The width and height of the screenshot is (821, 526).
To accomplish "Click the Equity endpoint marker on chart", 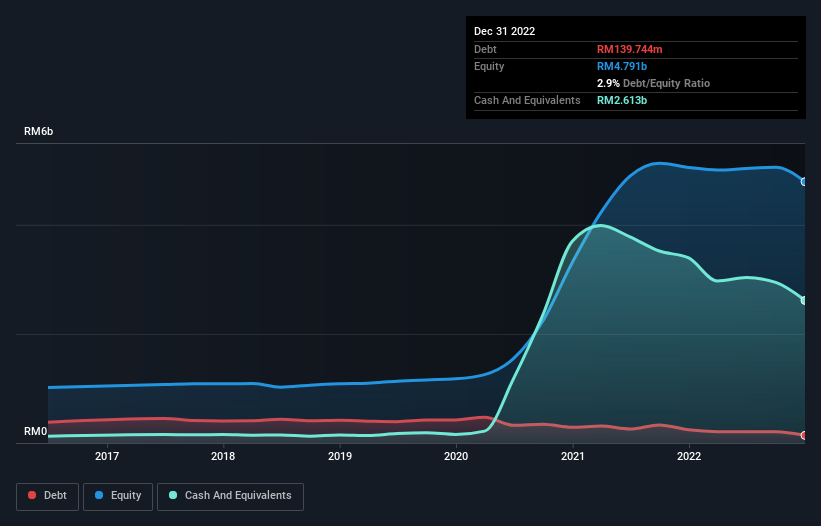I will [804, 182].
